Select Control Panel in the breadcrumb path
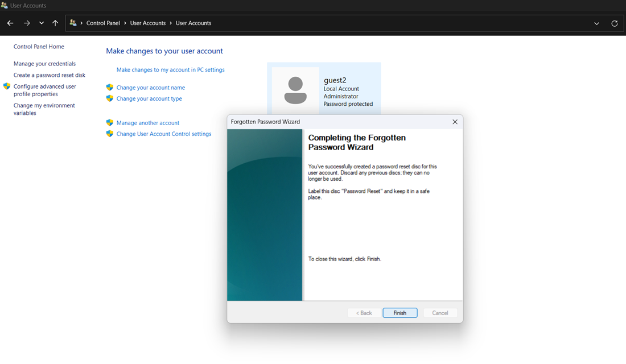The width and height of the screenshot is (626, 364). tap(103, 23)
